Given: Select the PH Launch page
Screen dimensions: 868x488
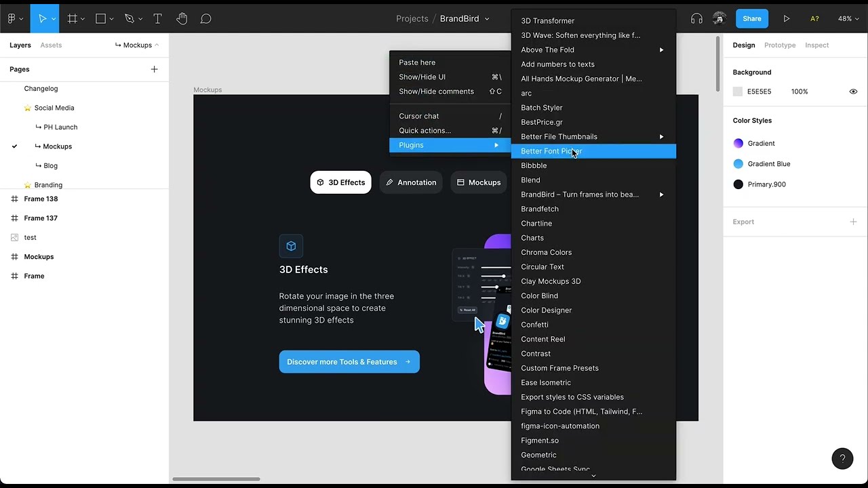Looking at the screenshot, I should [60, 127].
